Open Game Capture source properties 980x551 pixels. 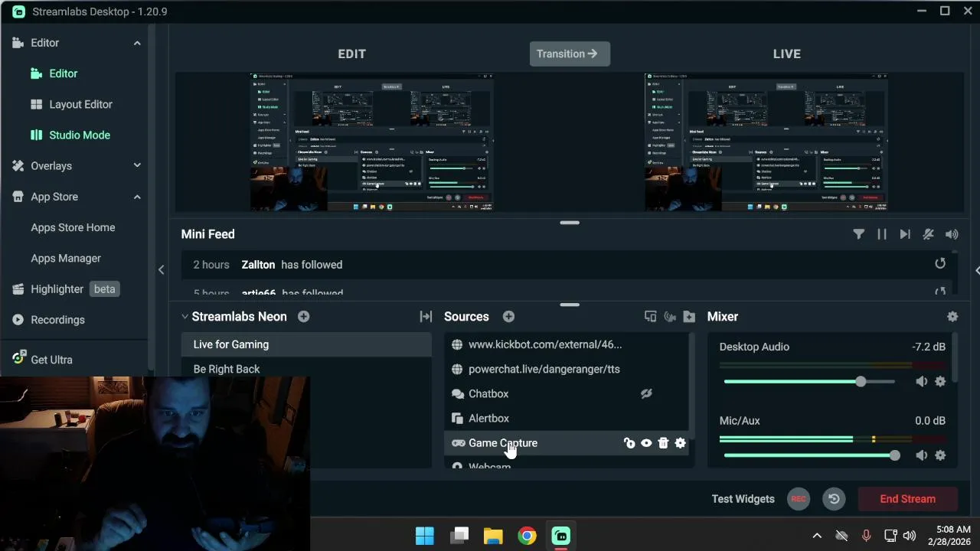point(680,443)
